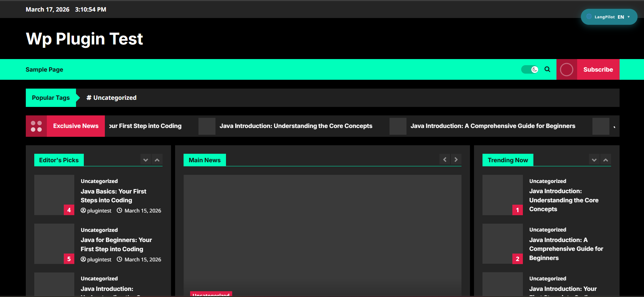Screen dimensions: 644x297
Task: Click Uncategorized above trending Understanding the Core Concepts
Action: click(x=548, y=181)
